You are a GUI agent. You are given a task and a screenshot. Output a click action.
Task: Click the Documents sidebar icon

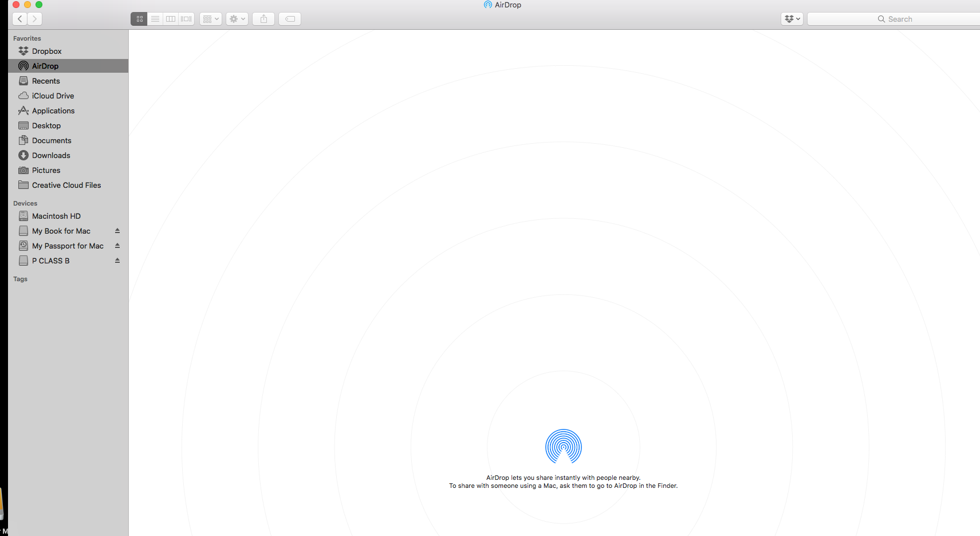point(23,140)
